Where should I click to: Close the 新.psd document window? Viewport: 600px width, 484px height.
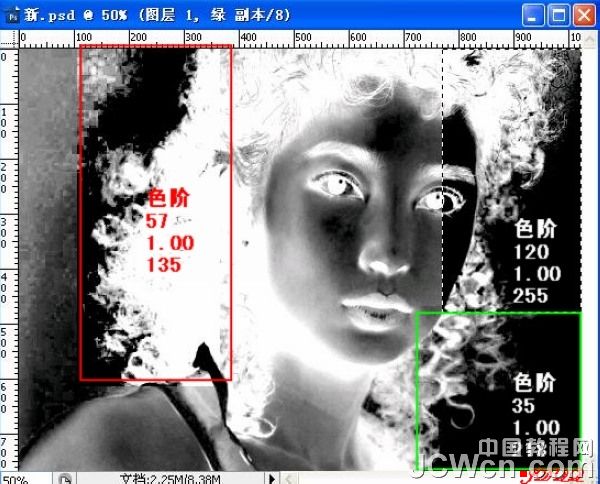coord(584,16)
